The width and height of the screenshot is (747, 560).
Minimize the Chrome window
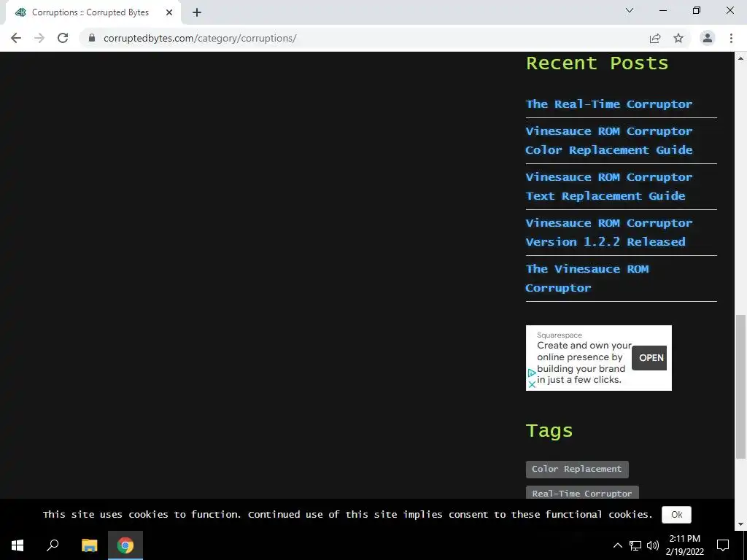(x=663, y=10)
